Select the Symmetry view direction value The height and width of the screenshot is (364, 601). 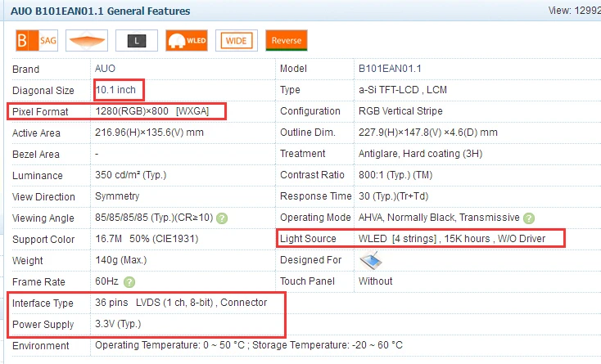(x=117, y=196)
